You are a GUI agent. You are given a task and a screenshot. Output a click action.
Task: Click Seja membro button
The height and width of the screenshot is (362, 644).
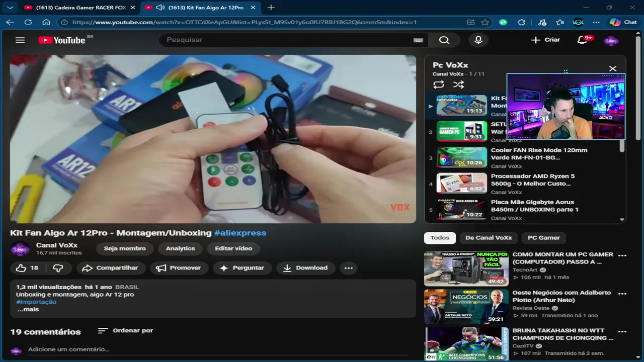[125, 248]
